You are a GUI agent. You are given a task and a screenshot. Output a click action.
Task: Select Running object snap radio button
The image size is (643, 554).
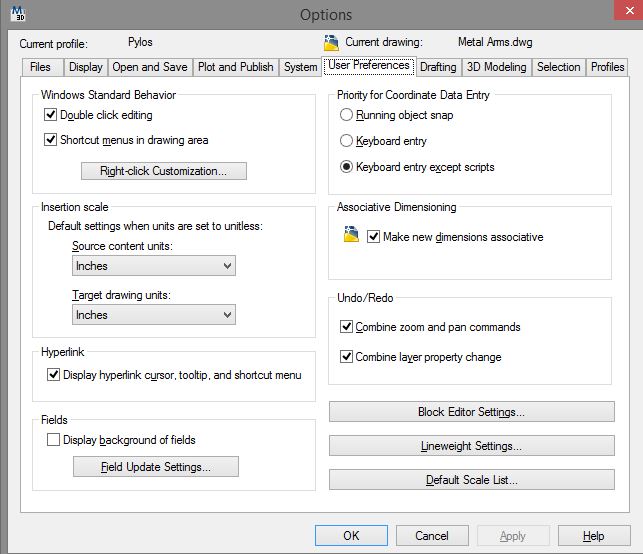click(347, 115)
